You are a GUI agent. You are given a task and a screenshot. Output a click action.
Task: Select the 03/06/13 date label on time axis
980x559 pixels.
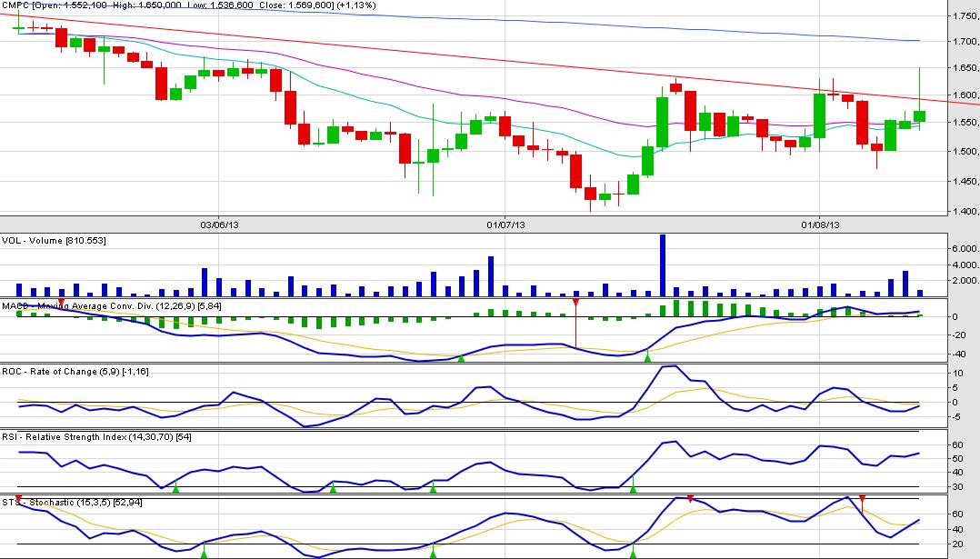tap(218, 223)
